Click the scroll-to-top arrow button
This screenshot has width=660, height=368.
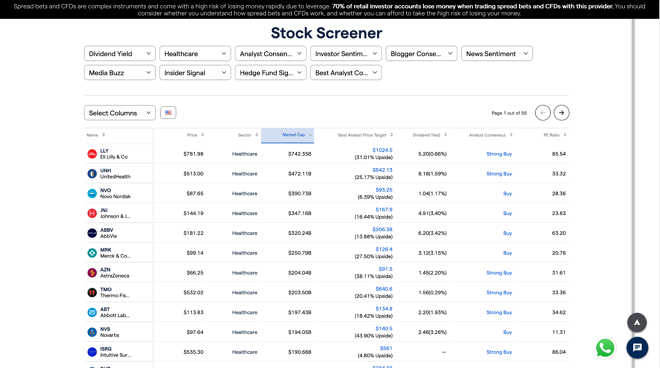pyautogui.click(x=637, y=323)
